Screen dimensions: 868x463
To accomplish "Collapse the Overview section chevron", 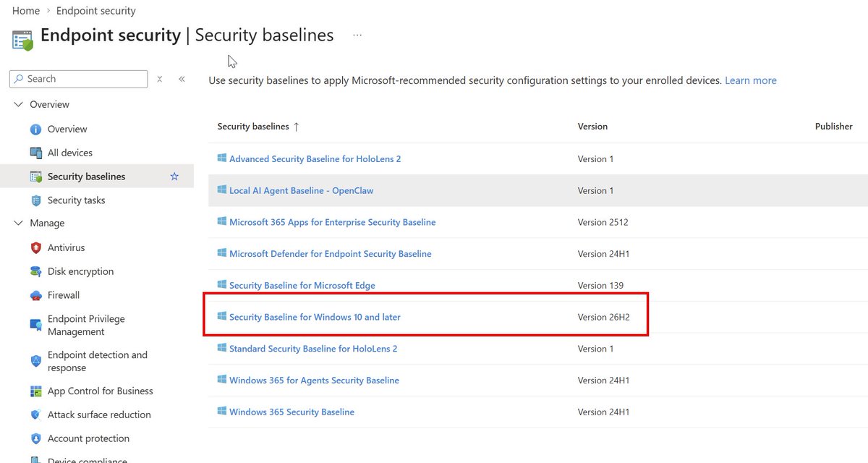I will pos(18,105).
